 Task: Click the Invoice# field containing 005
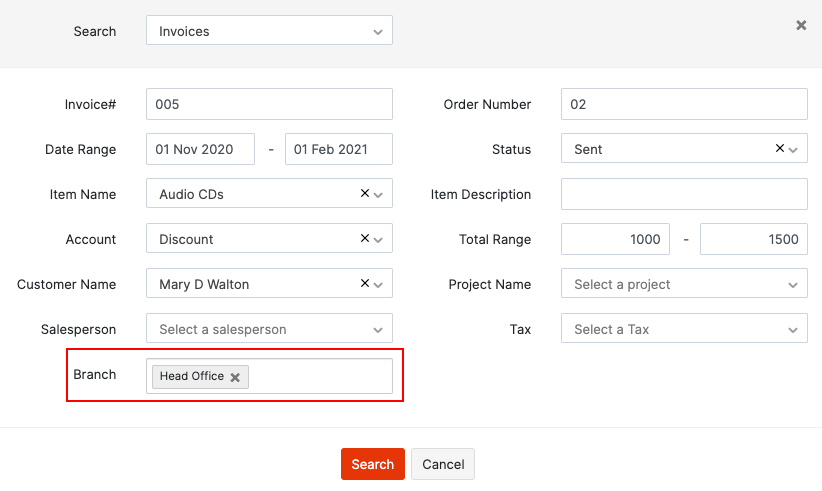(x=269, y=104)
